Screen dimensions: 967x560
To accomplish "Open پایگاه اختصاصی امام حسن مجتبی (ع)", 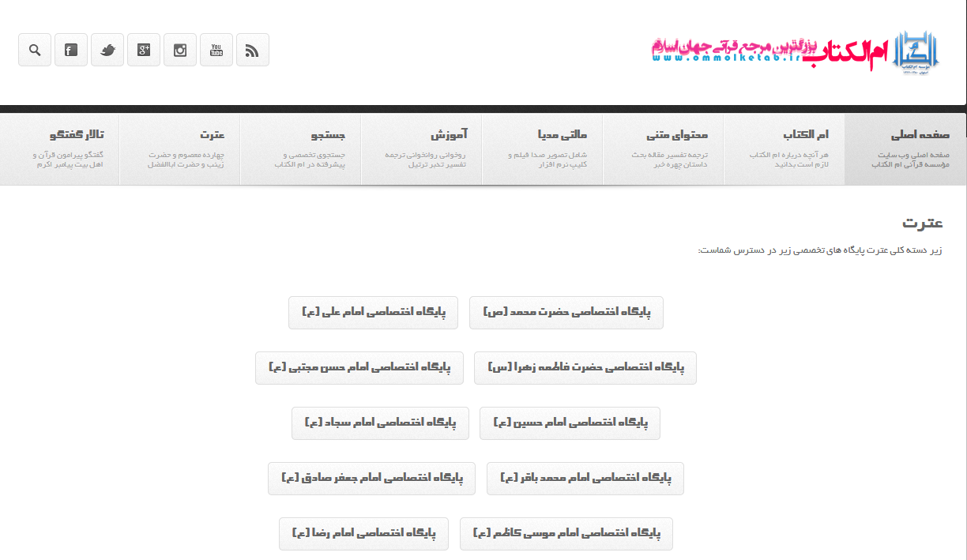I will (359, 368).
